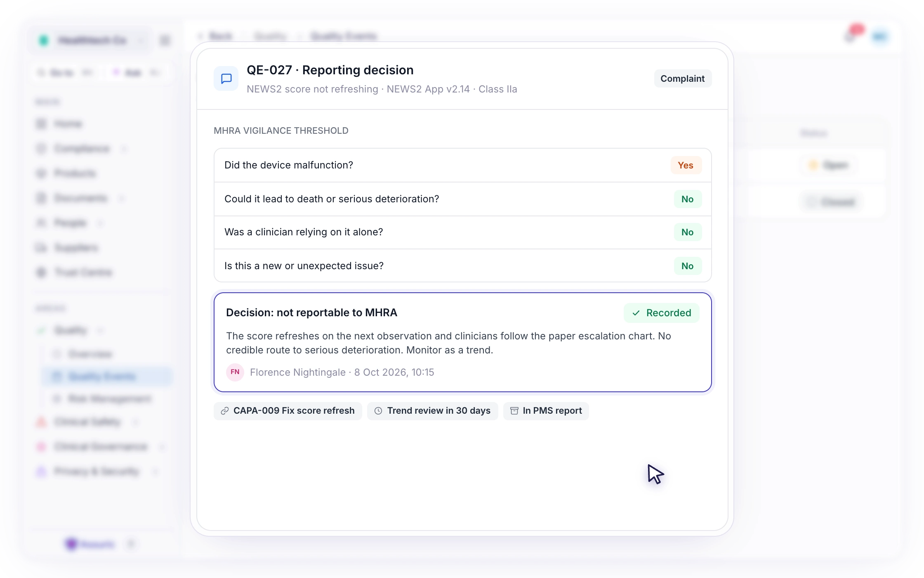Click the 'QE-027 · Reporting decision' title
Image resolution: width=924 pixels, height=578 pixels.
(x=330, y=70)
